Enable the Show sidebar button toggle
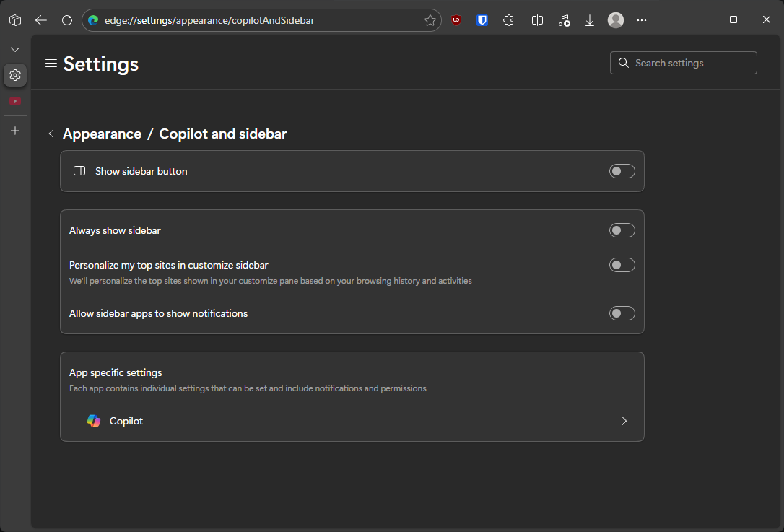784x532 pixels. [622, 171]
